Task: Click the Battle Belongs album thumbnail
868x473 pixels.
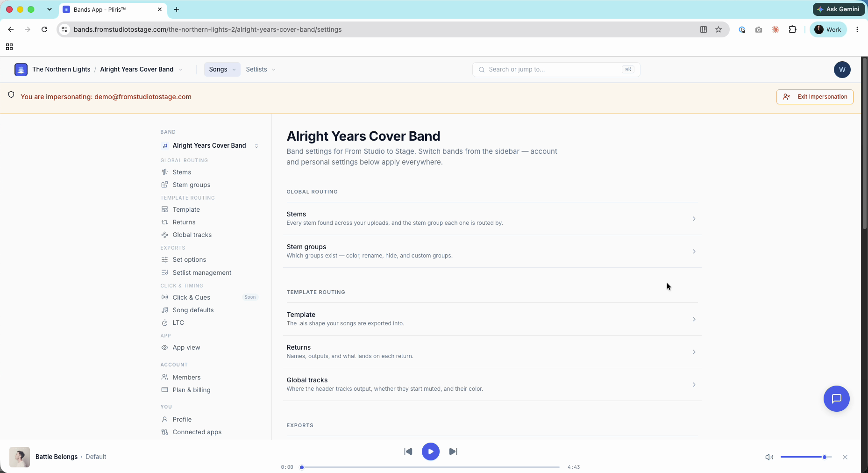Action: click(x=20, y=457)
